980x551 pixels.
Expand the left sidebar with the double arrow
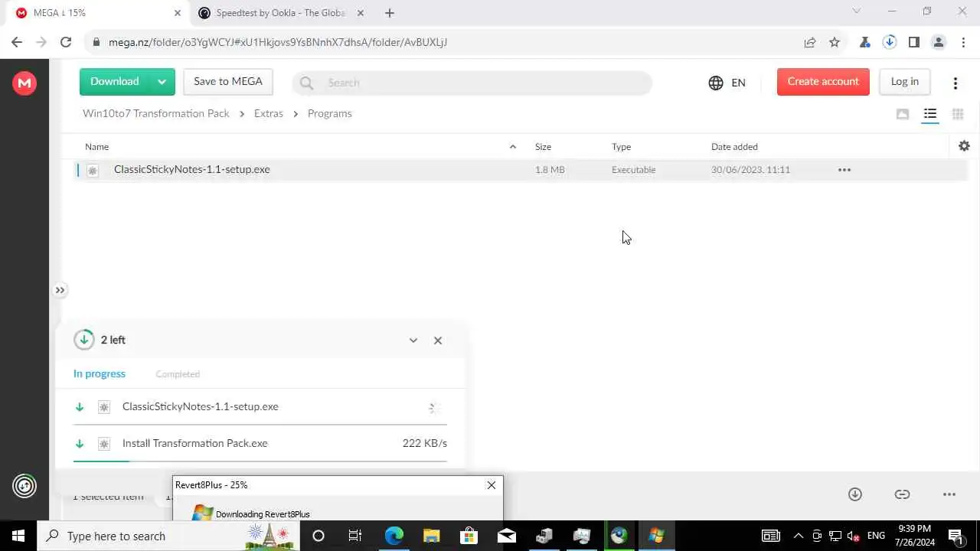click(x=60, y=290)
